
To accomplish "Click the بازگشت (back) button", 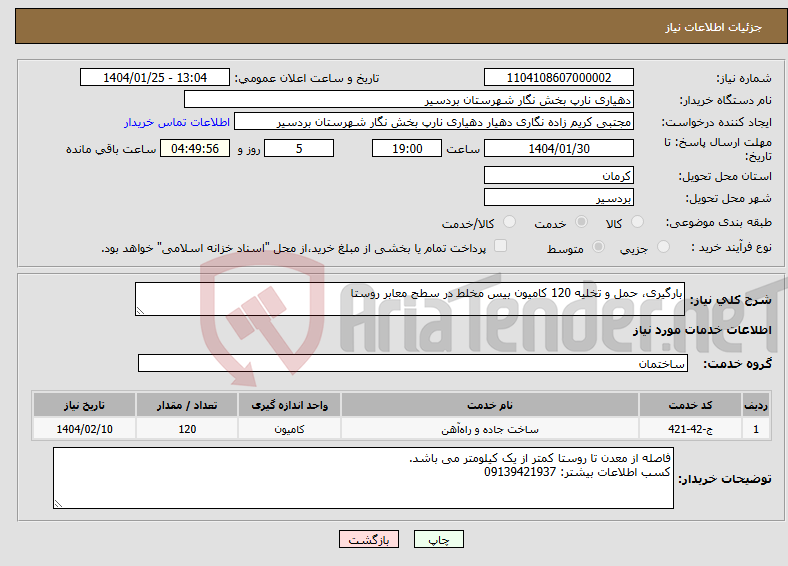I will (369, 539).
